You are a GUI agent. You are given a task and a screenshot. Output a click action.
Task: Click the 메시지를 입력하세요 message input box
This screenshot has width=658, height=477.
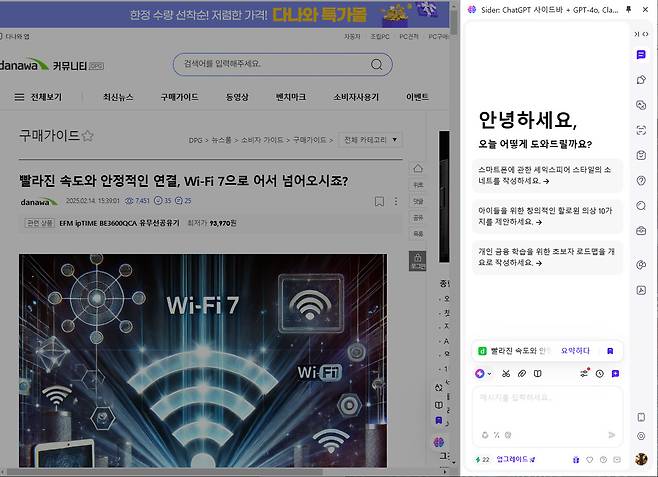pyautogui.click(x=545, y=398)
